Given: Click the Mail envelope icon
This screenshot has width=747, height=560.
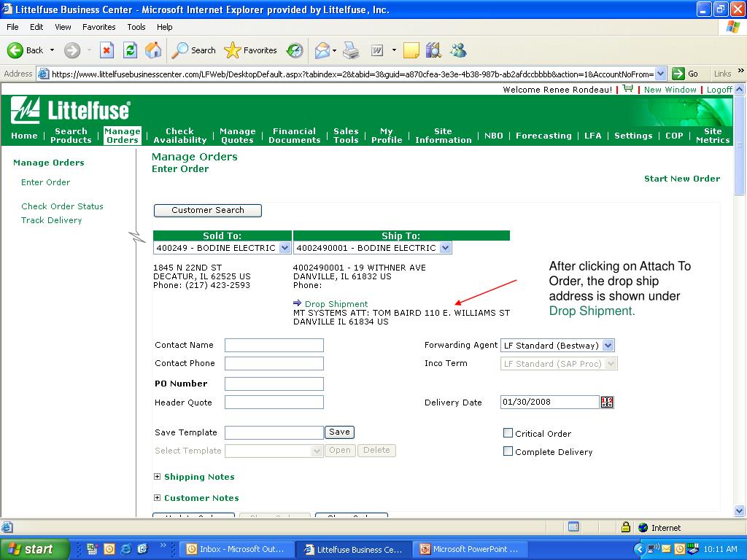Looking at the screenshot, I should tap(322, 50).
